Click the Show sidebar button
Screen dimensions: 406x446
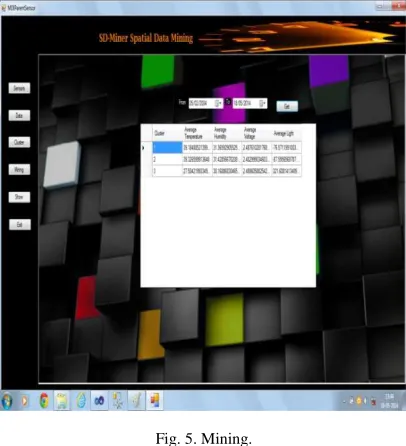(19, 197)
